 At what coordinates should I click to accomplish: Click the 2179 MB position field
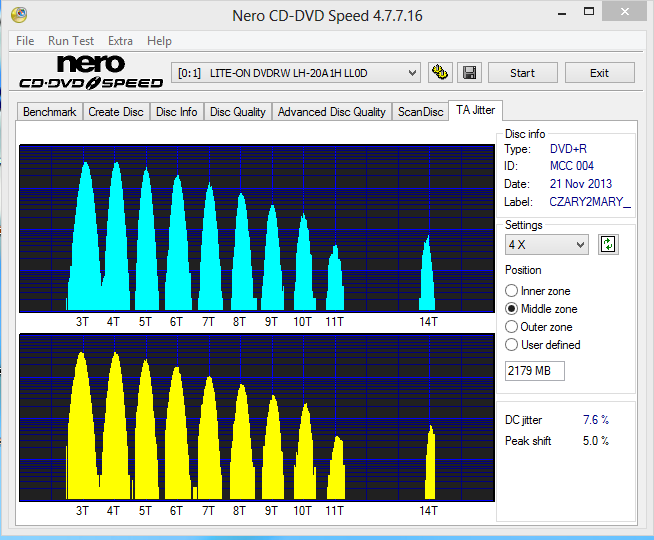tap(534, 371)
